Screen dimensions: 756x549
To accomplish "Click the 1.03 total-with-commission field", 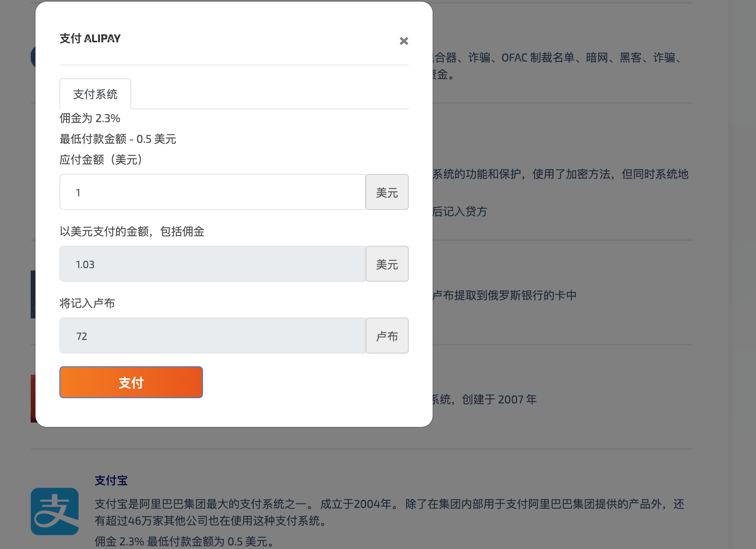I will point(212,264).
